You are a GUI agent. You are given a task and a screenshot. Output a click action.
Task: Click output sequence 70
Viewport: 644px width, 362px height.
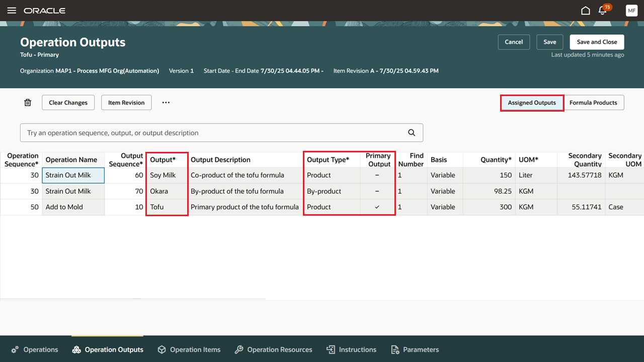click(125, 192)
